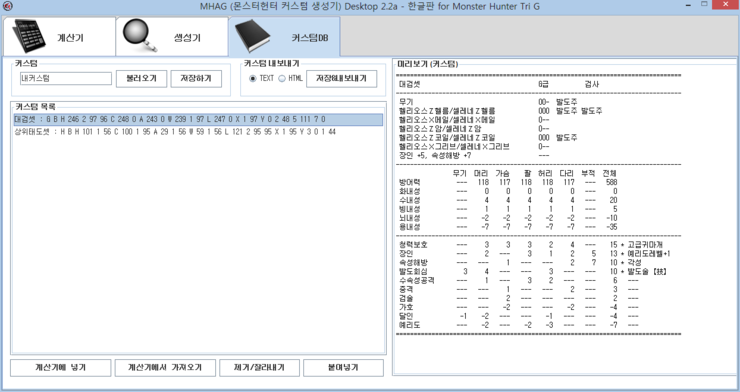Click the 가호 skill row label
Screen dimensions: 740x392
[406, 307]
